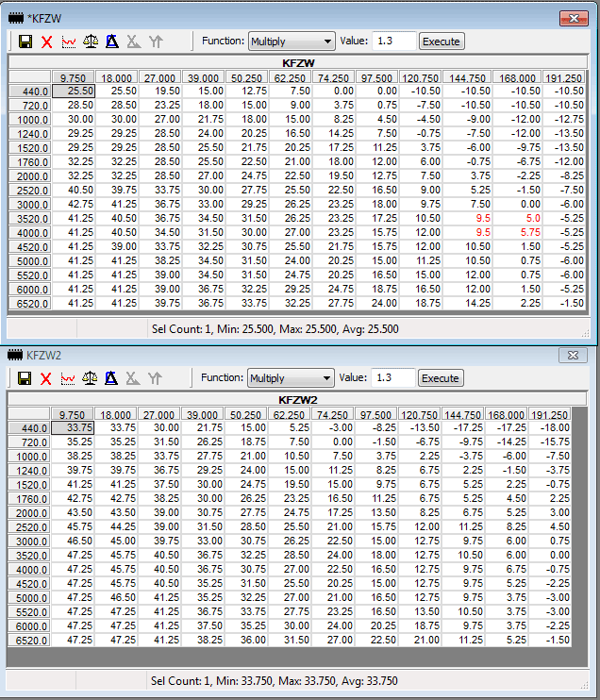The height and width of the screenshot is (700, 600).
Task: Click cell 43.50 in KFZW2 row 2000.0, column 9.750
Action: click(x=73, y=512)
